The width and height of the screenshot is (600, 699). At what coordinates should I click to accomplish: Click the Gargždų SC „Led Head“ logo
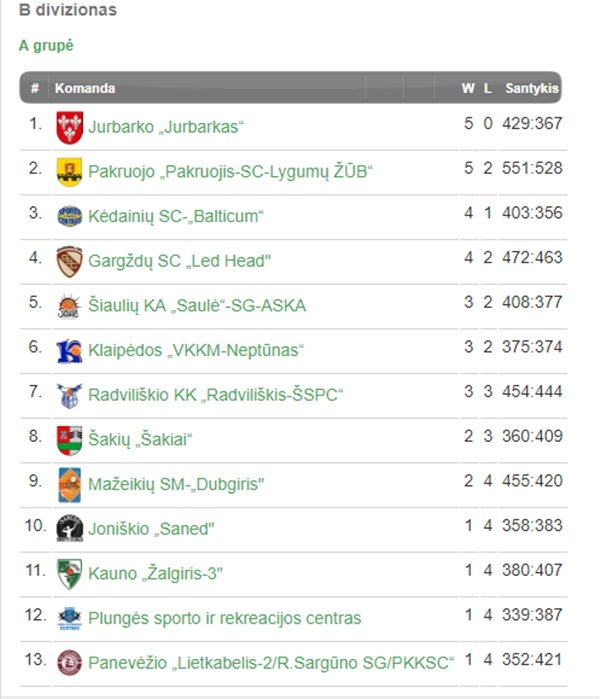pos(69,261)
